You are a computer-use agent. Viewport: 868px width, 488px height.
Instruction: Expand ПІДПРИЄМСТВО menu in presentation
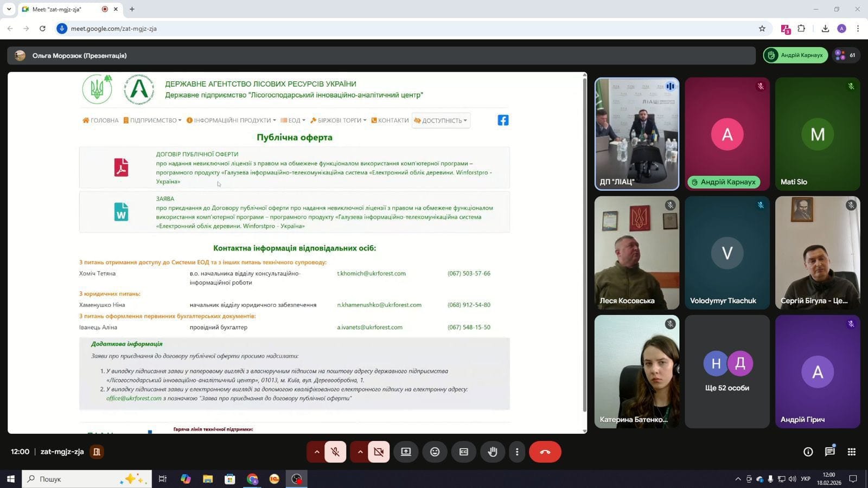pyautogui.click(x=152, y=120)
